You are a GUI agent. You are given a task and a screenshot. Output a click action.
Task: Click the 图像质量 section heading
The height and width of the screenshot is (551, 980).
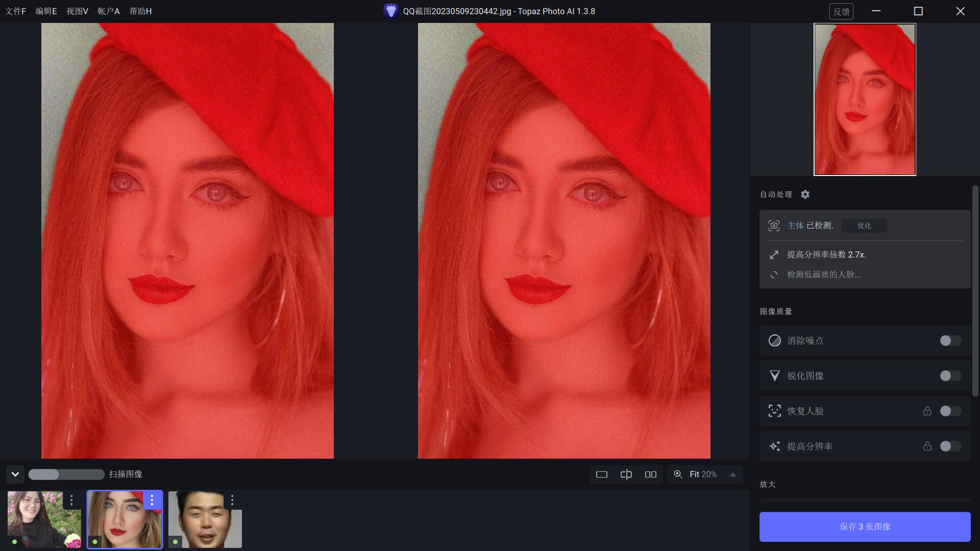pos(776,312)
